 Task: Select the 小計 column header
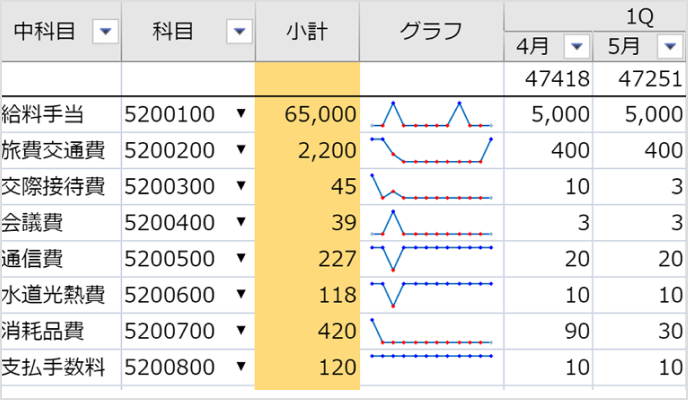(x=307, y=32)
